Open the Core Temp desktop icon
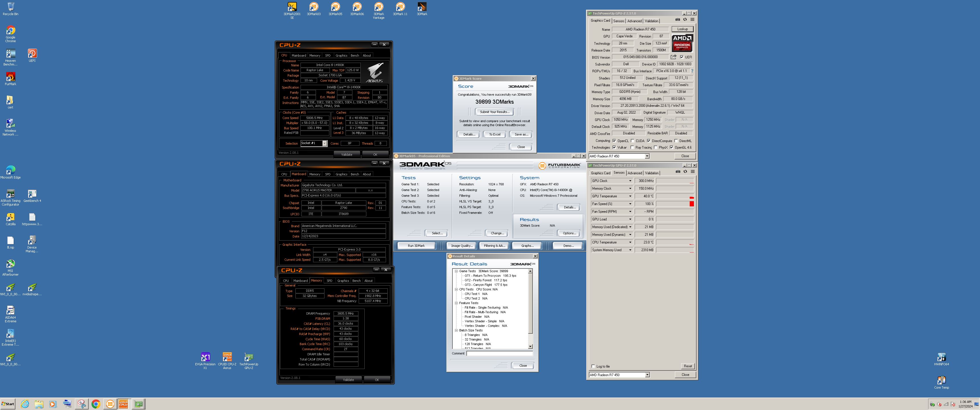This screenshot has width=980, height=410. pos(942,382)
